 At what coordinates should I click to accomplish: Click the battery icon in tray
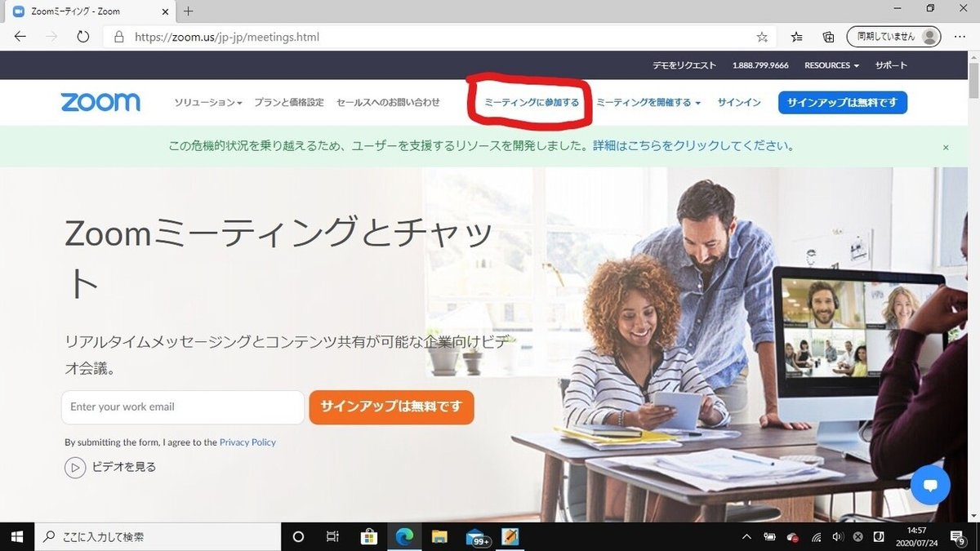769,537
